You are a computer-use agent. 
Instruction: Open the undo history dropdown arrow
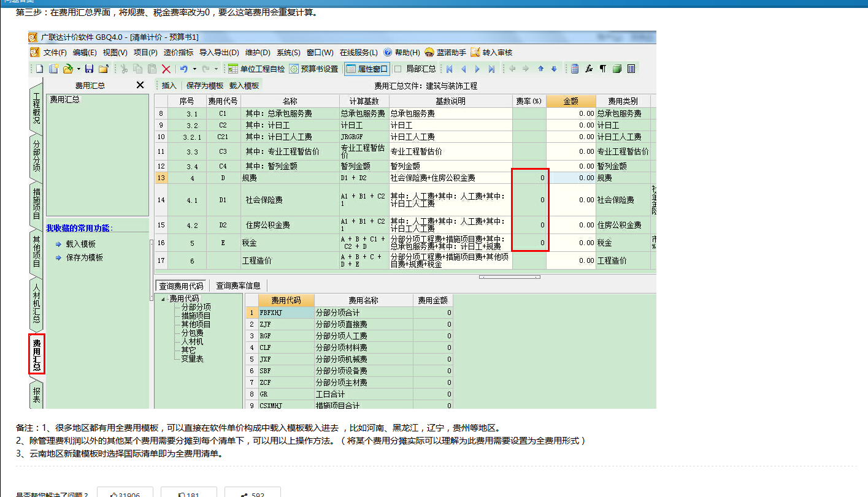[194, 69]
